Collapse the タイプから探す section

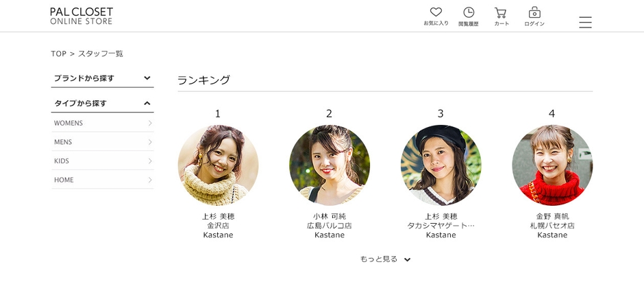103,104
